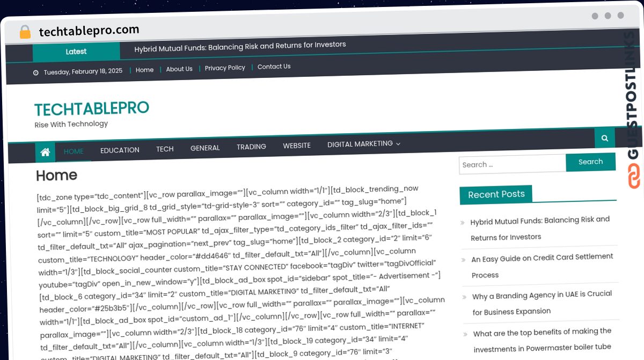The image size is (644, 360).
Task: Click the techtablepro.com address text
Action: point(89,31)
